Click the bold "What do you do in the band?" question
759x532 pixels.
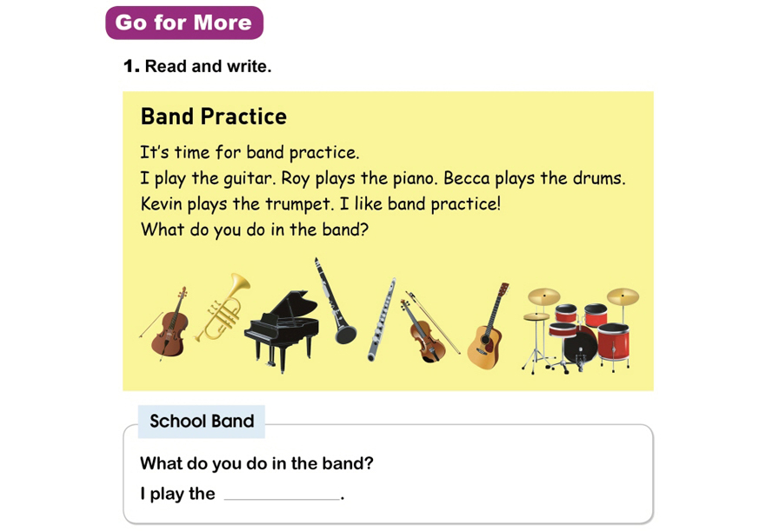click(x=256, y=463)
